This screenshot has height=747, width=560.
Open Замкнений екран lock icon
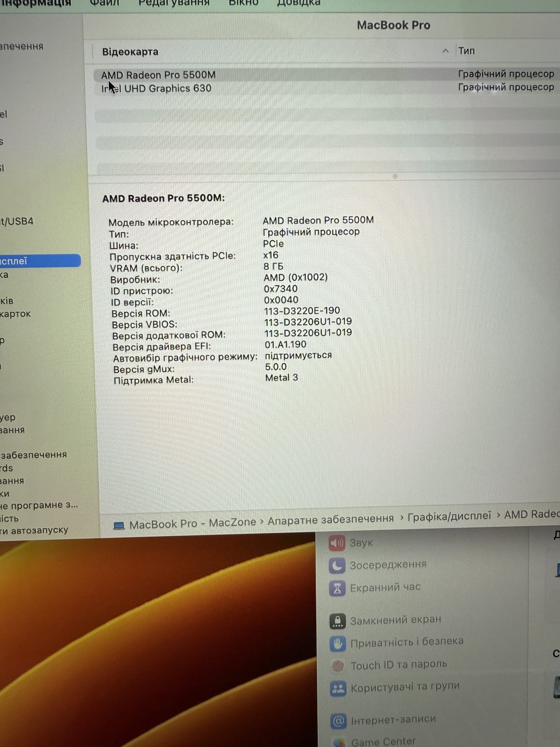click(337, 621)
